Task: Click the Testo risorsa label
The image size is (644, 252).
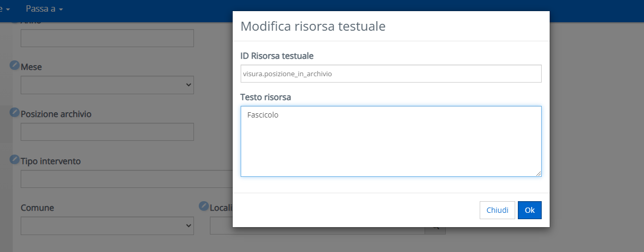Action: [x=266, y=97]
